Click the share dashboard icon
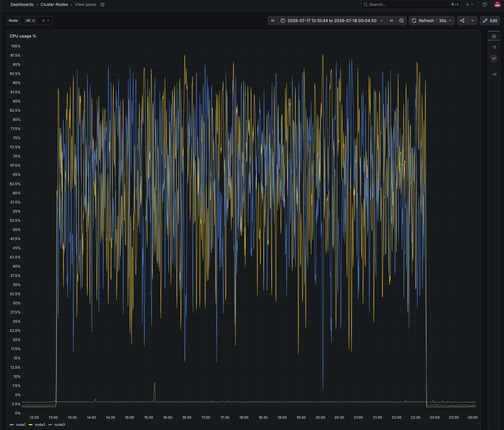This screenshot has width=504, height=430. (462, 21)
